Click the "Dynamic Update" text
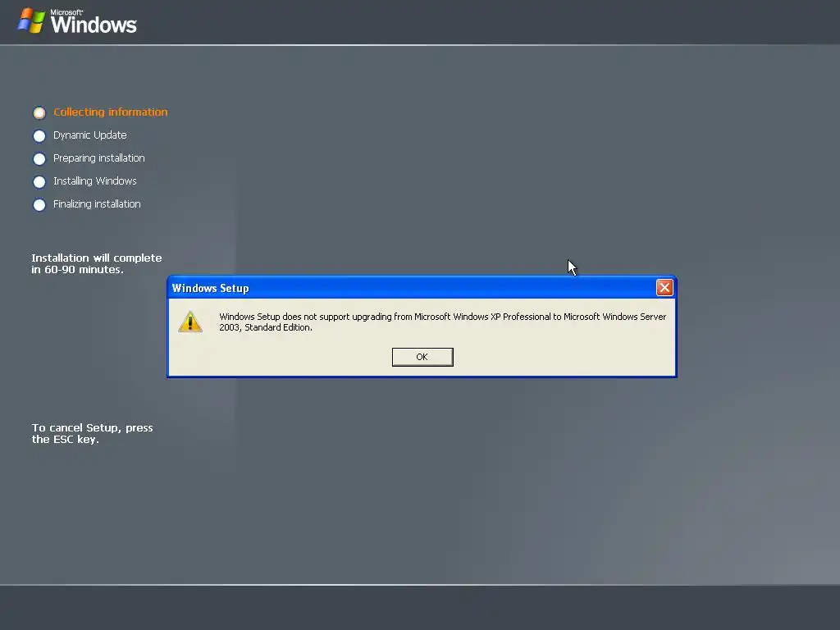Image resolution: width=840 pixels, height=630 pixels. pyautogui.click(x=90, y=135)
